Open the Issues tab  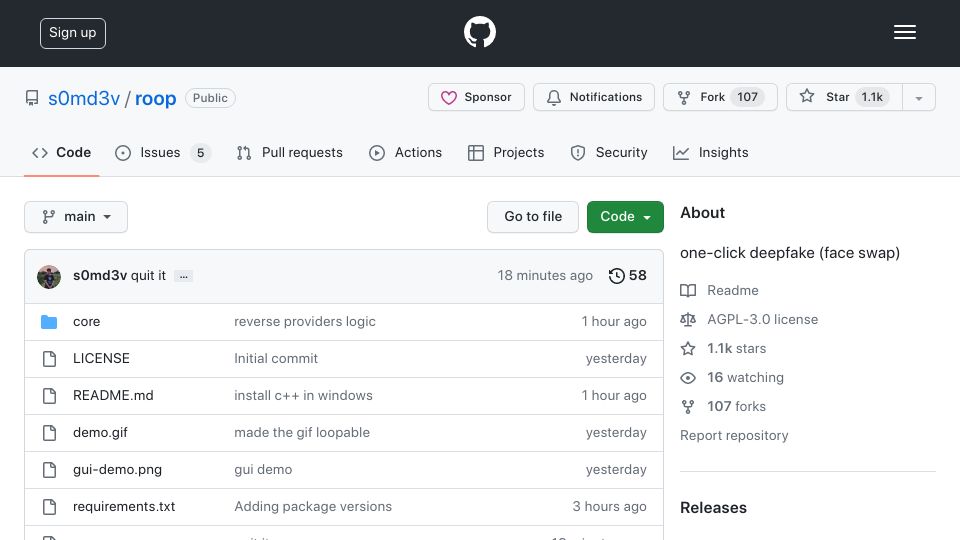point(162,152)
